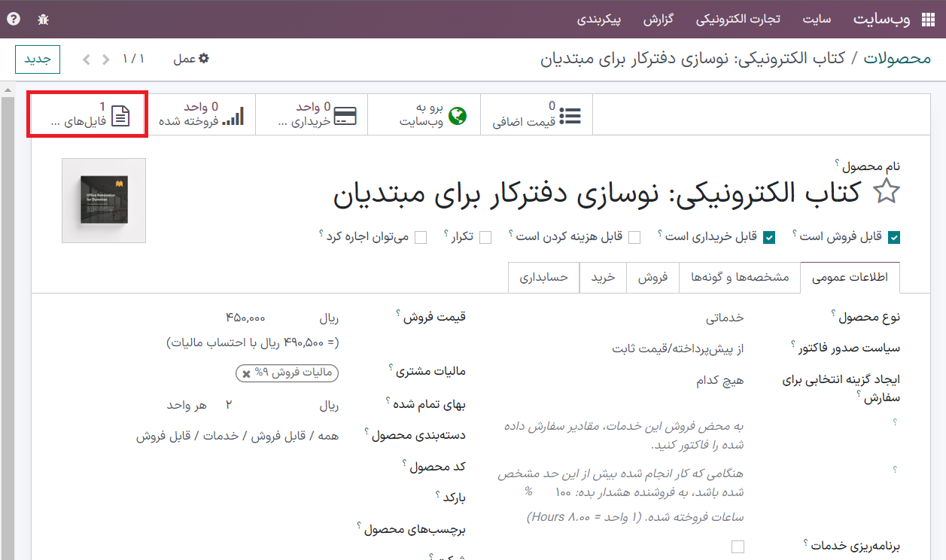Uncheck the «قابل فروش است» checkbox
This screenshot has height=560, width=946.
click(x=894, y=237)
